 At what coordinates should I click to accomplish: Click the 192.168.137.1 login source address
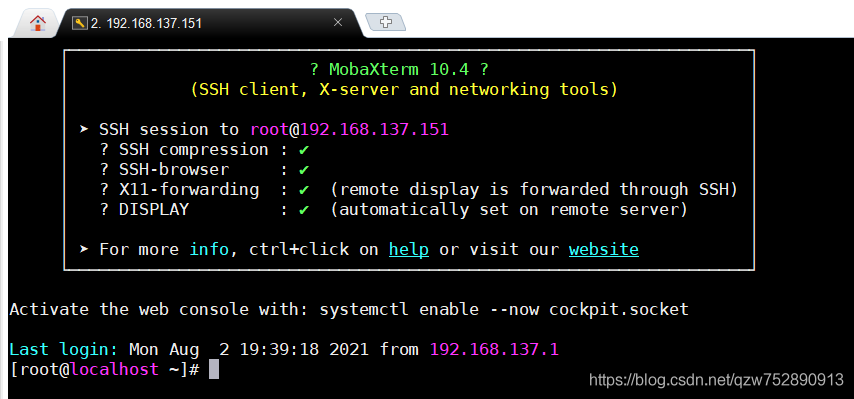[494, 349]
